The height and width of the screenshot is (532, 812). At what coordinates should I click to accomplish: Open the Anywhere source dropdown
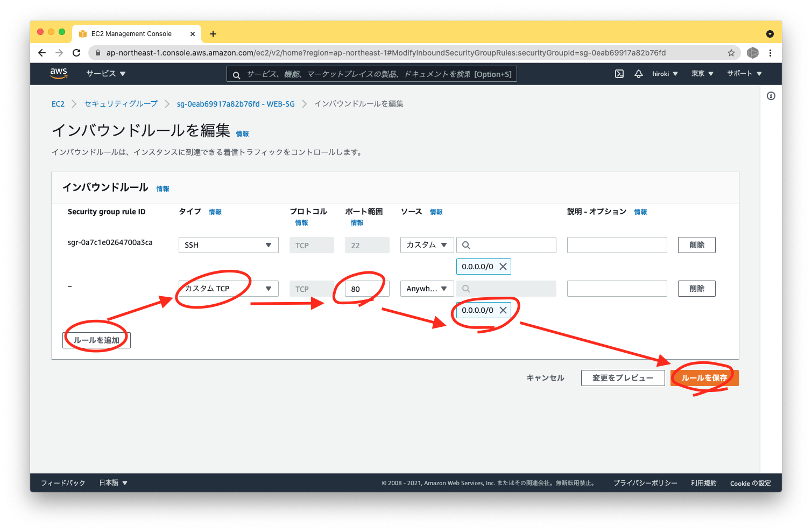coord(427,289)
